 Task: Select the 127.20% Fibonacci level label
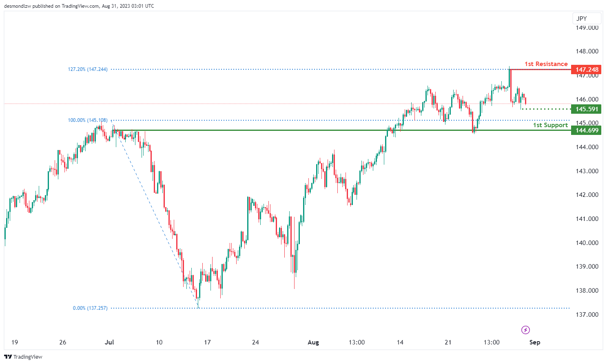click(88, 69)
